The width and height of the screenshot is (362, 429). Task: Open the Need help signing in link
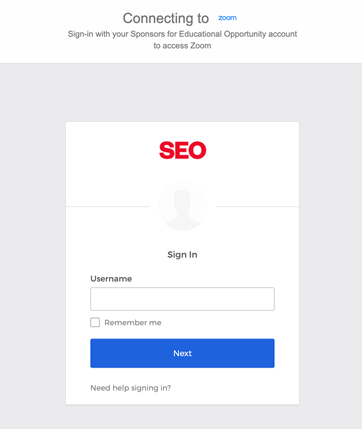[x=130, y=388]
